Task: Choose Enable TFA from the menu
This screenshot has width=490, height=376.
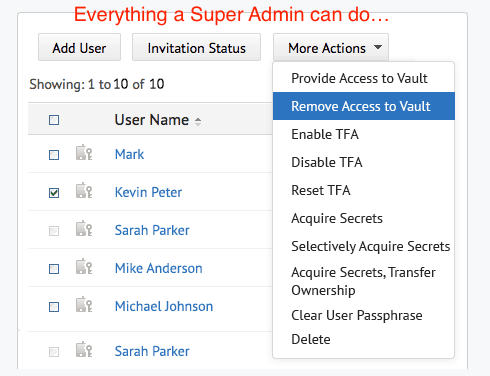Action: 364,134
